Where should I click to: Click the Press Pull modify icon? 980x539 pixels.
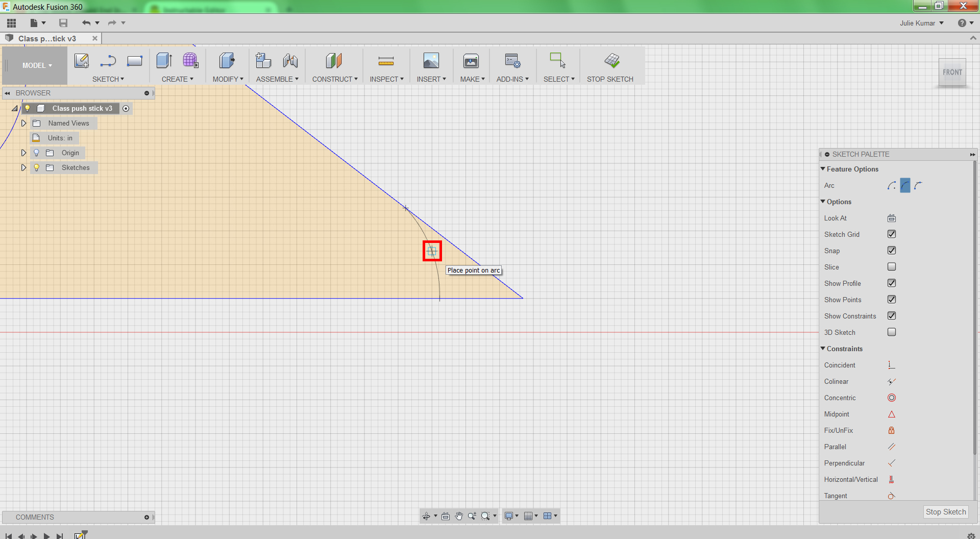227,61
